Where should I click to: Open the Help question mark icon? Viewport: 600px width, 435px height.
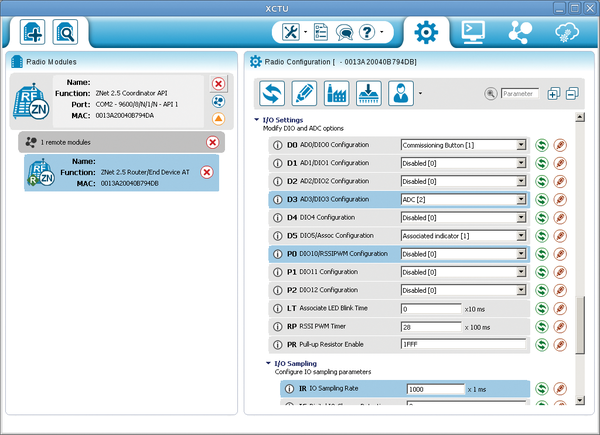click(367, 32)
